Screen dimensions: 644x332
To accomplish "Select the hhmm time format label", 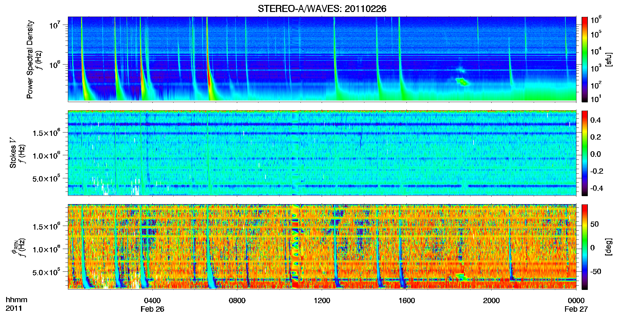I will coord(17,300).
